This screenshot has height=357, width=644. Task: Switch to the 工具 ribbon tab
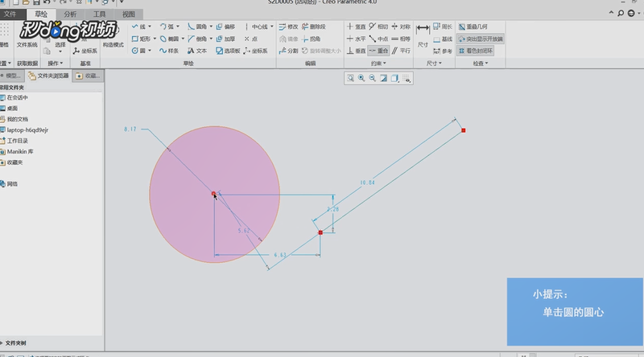tap(99, 14)
